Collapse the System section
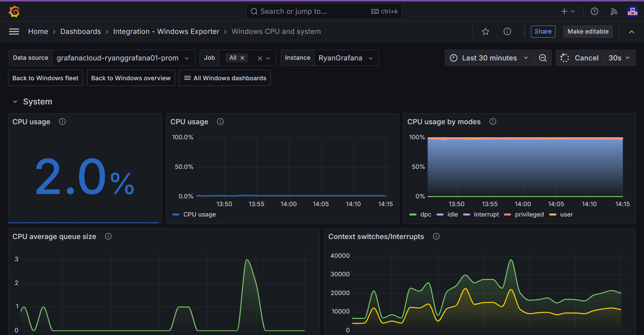 (x=15, y=101)
